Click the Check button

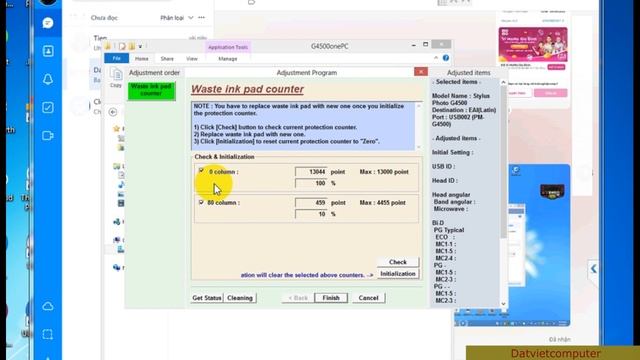[x=398, y=262]
